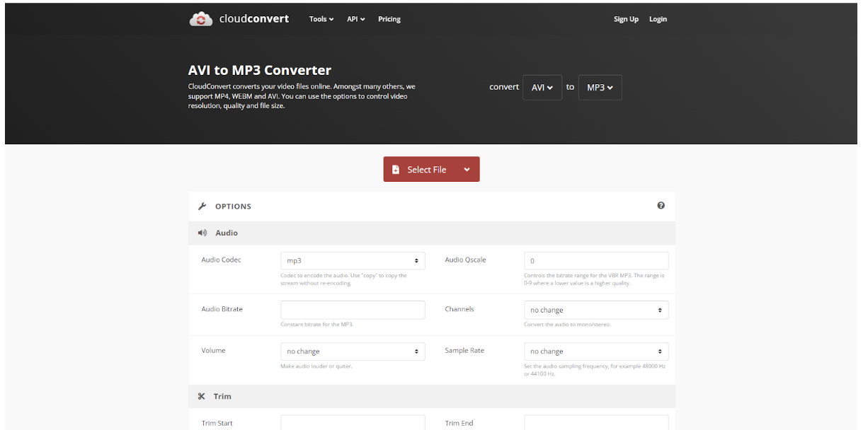Click the Audio Bitrate label

click(222, 309)
